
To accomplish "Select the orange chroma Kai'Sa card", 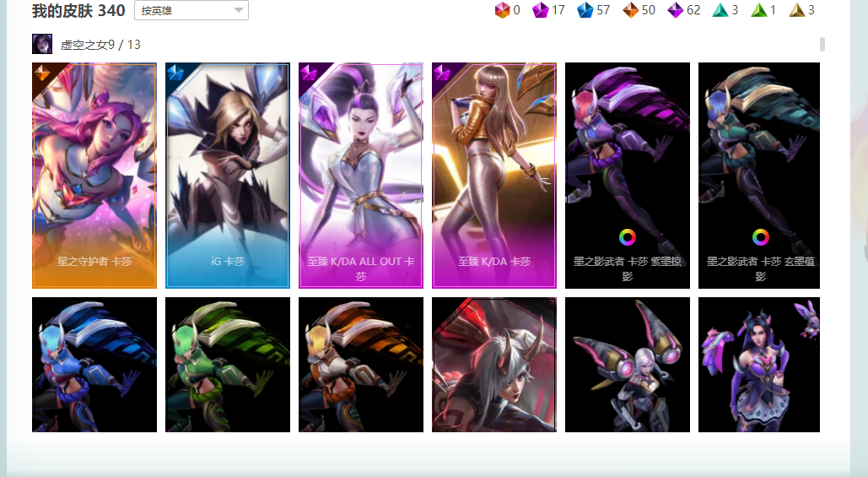I will pyautogui.click(x=361, y=365).
